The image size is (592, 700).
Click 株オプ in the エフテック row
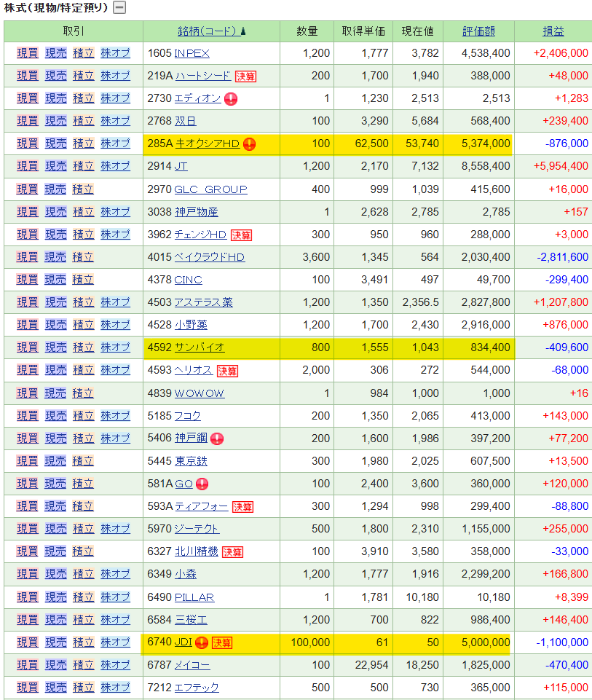116,688
